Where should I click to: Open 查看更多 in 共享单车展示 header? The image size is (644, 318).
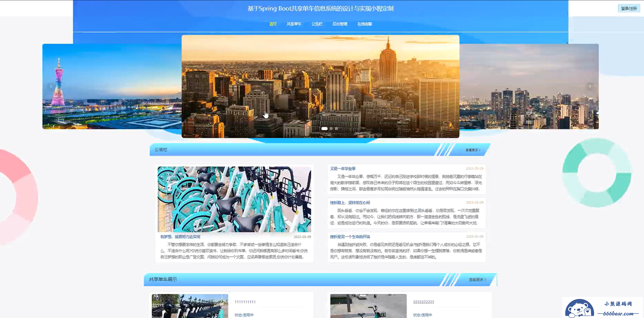pos(477,280)
